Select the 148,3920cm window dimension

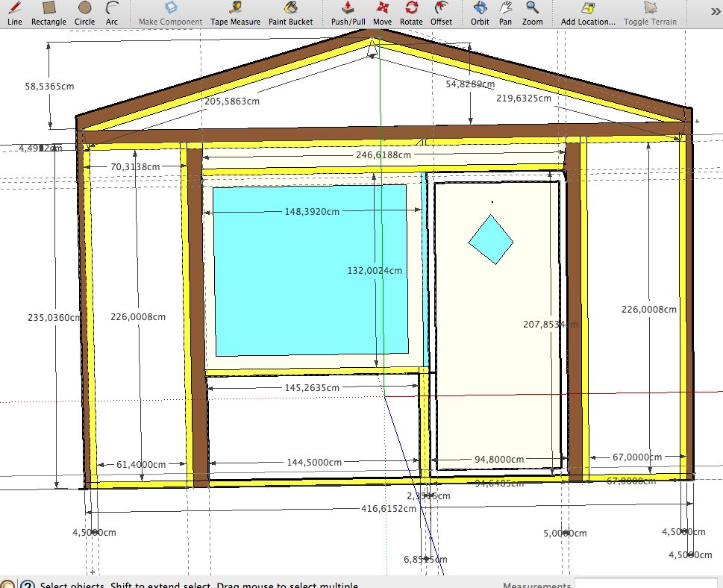[x=312, y=212]
